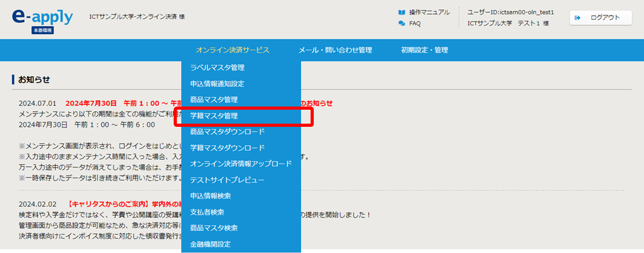
Task: Click the book icon beside 操作マニュアル
Action: point(402,12)
